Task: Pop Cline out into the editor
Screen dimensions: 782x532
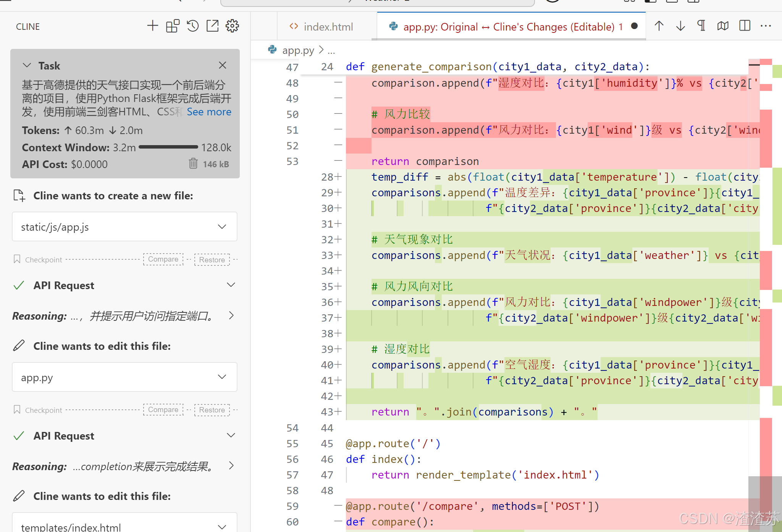Action: tap(212, 26)
